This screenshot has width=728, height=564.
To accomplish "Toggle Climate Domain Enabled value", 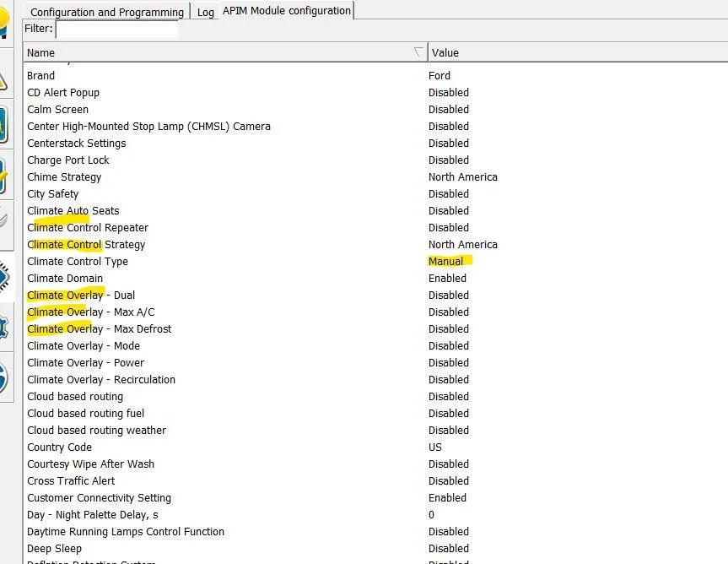I will (x=447, y=279).
